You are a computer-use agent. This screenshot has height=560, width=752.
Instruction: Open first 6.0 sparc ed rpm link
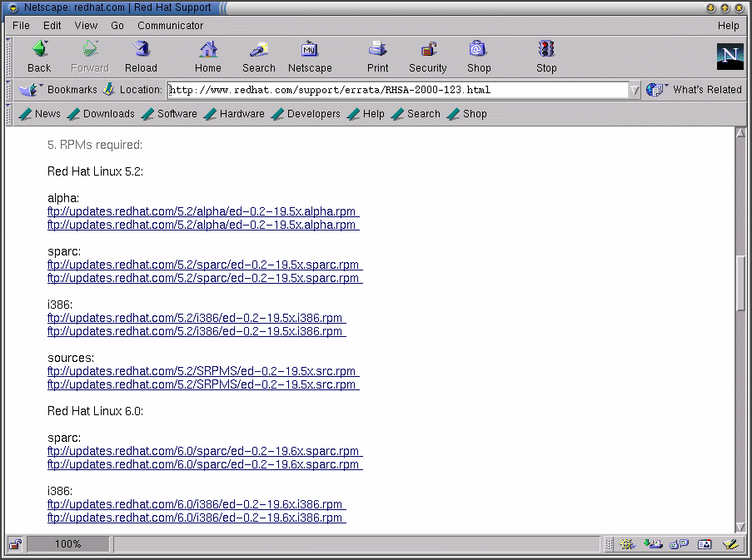[205, 451]
